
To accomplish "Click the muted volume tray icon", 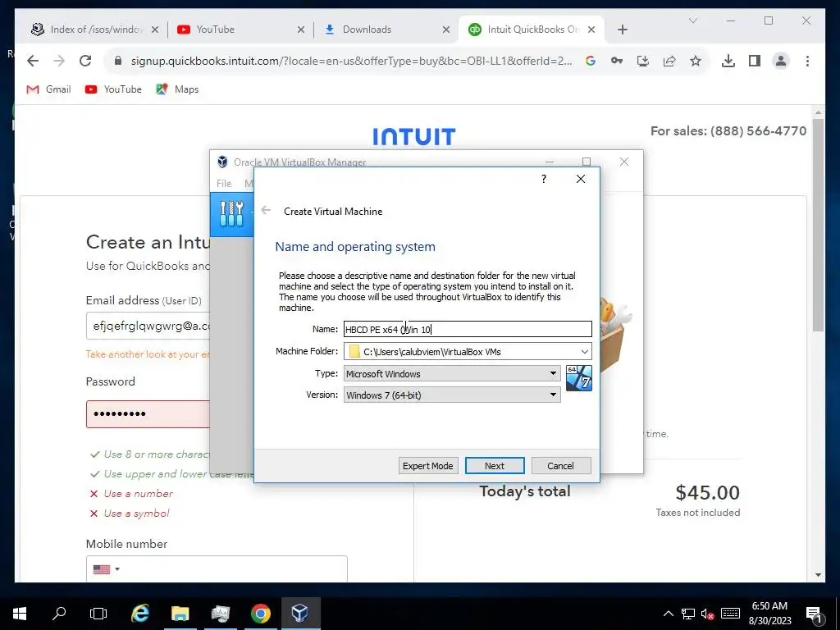I will (708, 614).
